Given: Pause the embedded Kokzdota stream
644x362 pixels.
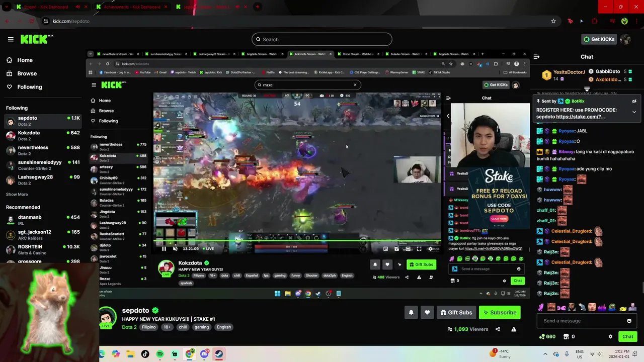Looking at the screenshot, I should pos(164,248).
